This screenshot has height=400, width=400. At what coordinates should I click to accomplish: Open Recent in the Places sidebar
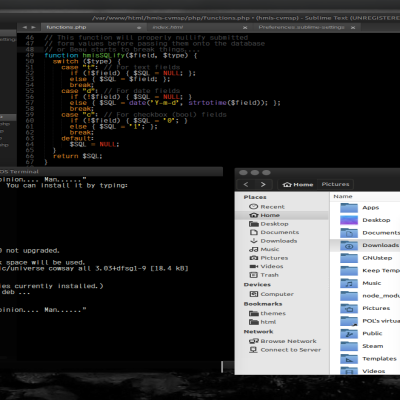267,207
